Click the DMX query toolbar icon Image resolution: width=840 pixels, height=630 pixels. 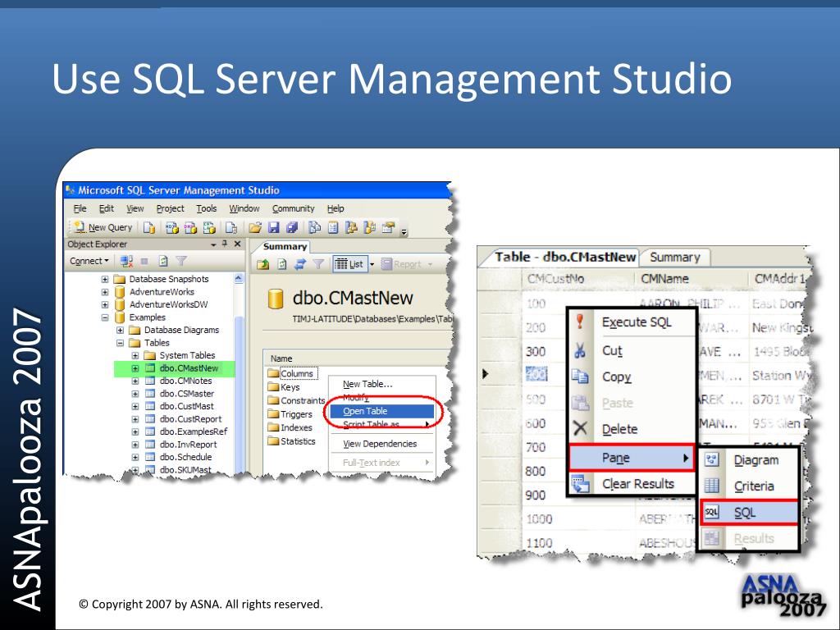click(x=190, y=228)
